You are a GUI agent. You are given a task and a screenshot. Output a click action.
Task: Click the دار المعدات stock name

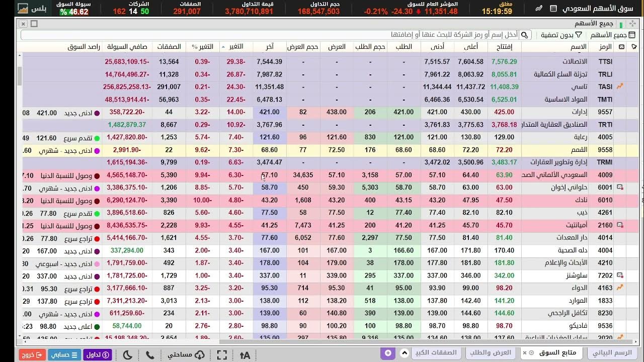572,238
